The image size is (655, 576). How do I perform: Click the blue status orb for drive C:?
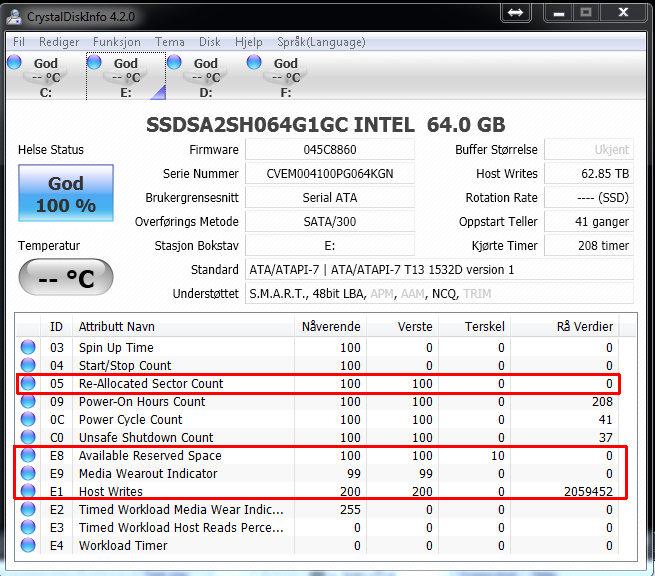(x=14, y=62)
